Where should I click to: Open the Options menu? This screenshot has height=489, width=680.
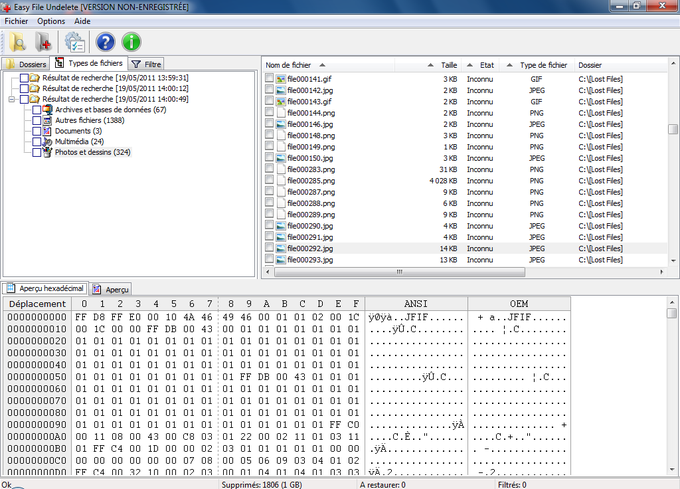(51, 21)
